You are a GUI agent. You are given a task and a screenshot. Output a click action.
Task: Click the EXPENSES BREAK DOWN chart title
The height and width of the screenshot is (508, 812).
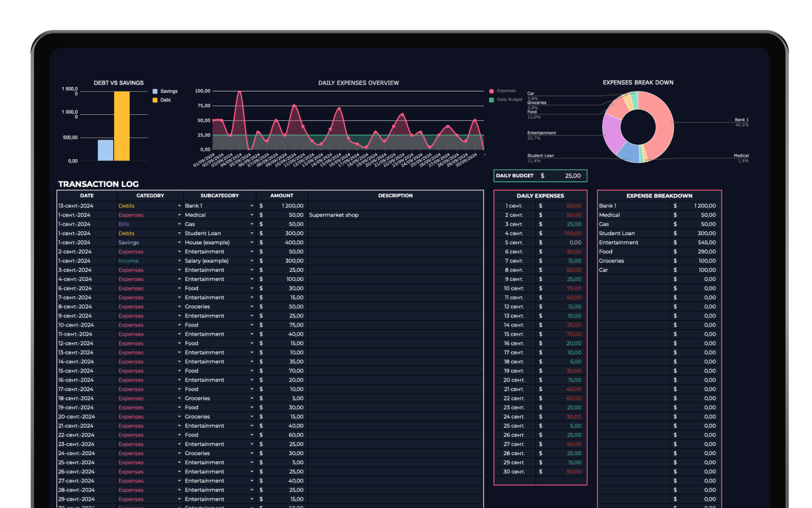tap(638, 82)
